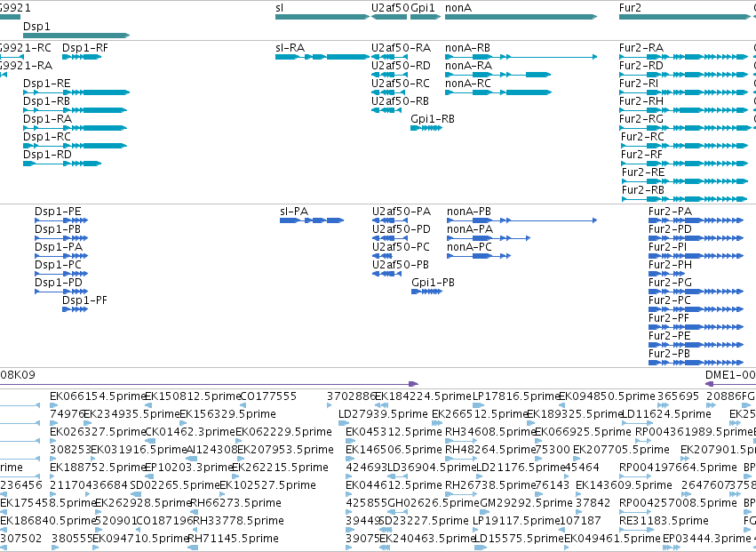Click the nonA gene bar
This screenshot has height=552, width=756.
tap(521, 17)
